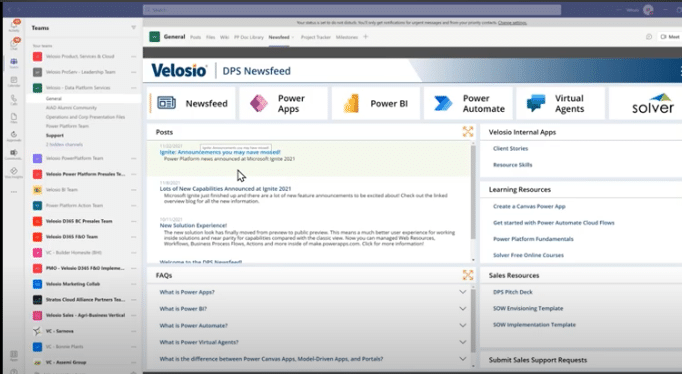Click the Velosio Marketing Collab team avatar
The image size is (682, 374).
tap(37, 284)
